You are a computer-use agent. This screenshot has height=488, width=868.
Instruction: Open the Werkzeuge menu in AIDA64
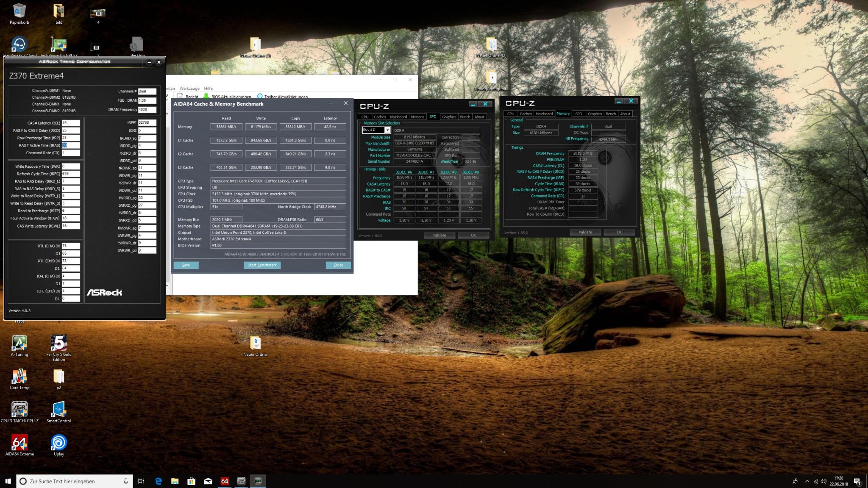(x=189, y=89)
